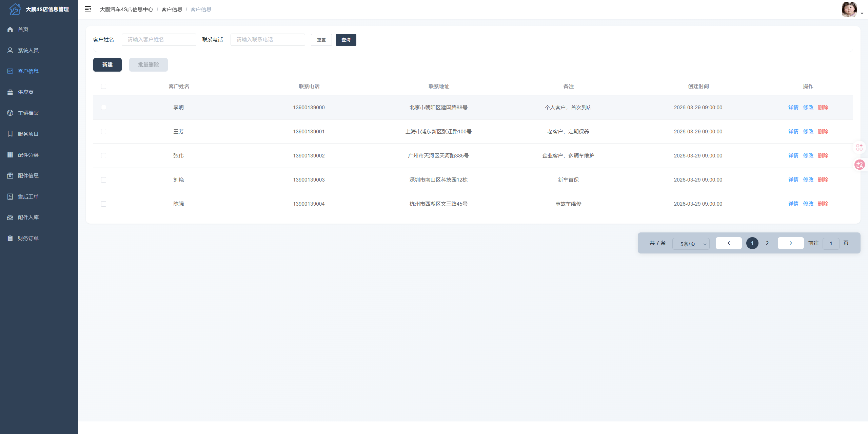Open the floating translate widget icon

860,165
